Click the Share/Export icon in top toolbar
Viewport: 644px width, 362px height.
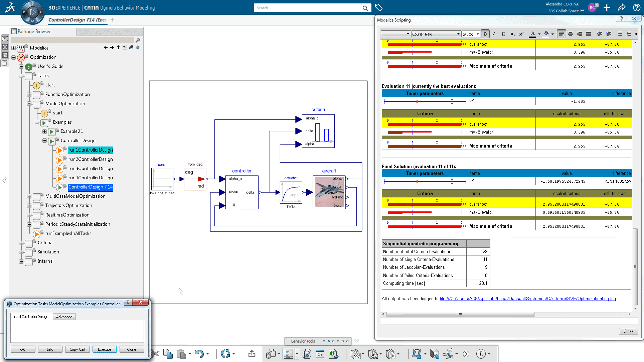(x=622, y=7)
